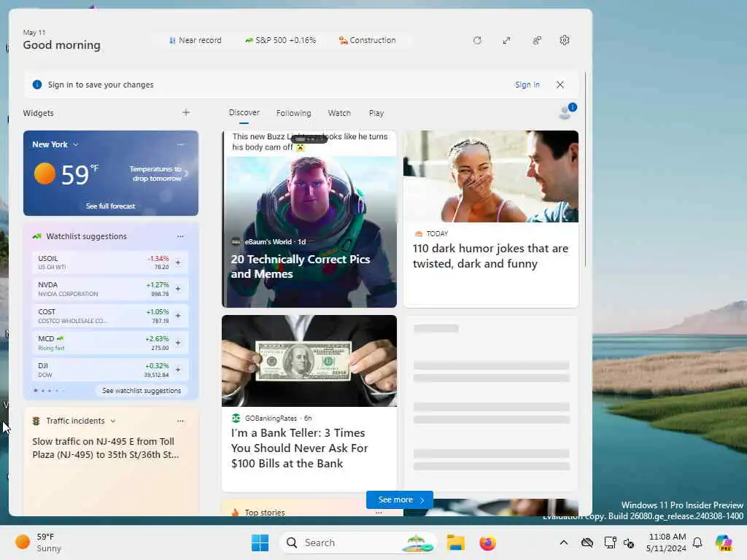Open the cloud sync tray icon

pyautogui.click(x=587, y=542)
